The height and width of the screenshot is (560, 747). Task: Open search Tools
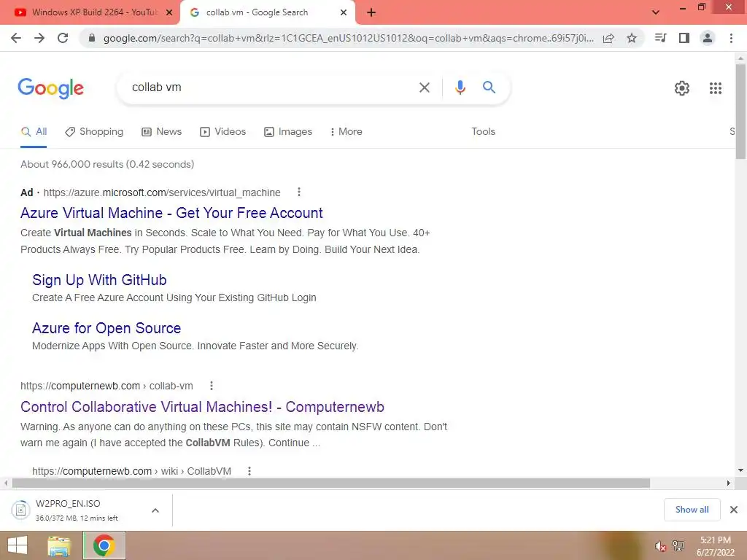click(x=483, y=132)
